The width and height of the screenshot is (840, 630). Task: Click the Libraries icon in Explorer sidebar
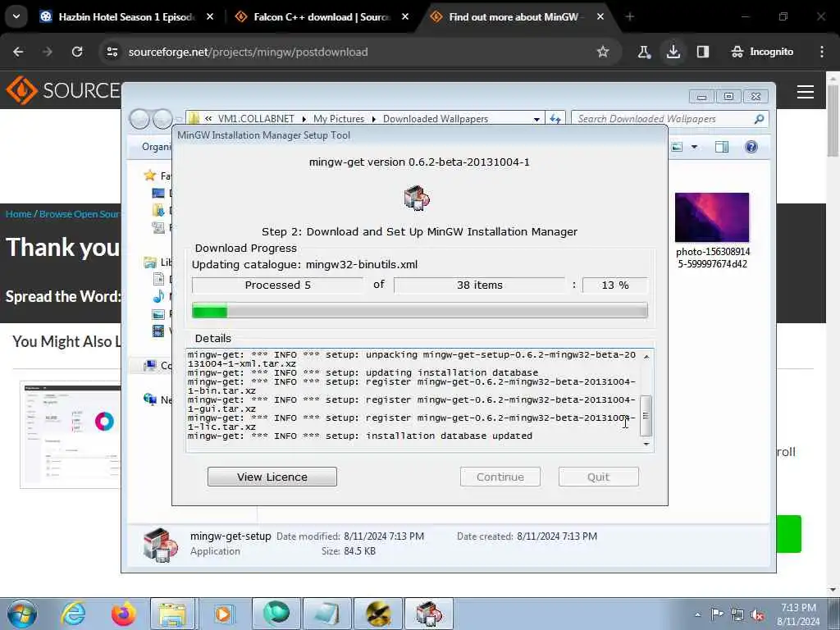click(150, 262)
